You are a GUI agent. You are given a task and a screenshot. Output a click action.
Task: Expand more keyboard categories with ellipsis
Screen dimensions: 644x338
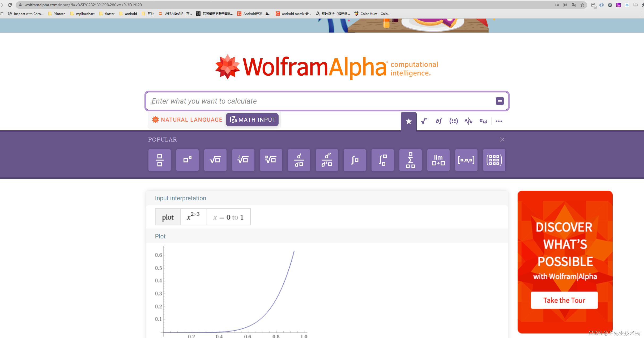(499, 121)
